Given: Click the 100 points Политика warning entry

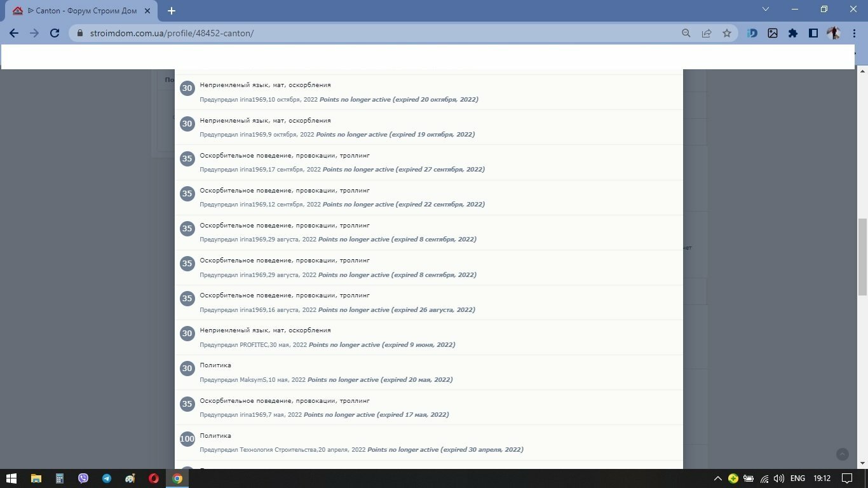Looking at the screenshot, I should (x=429, y=442).
